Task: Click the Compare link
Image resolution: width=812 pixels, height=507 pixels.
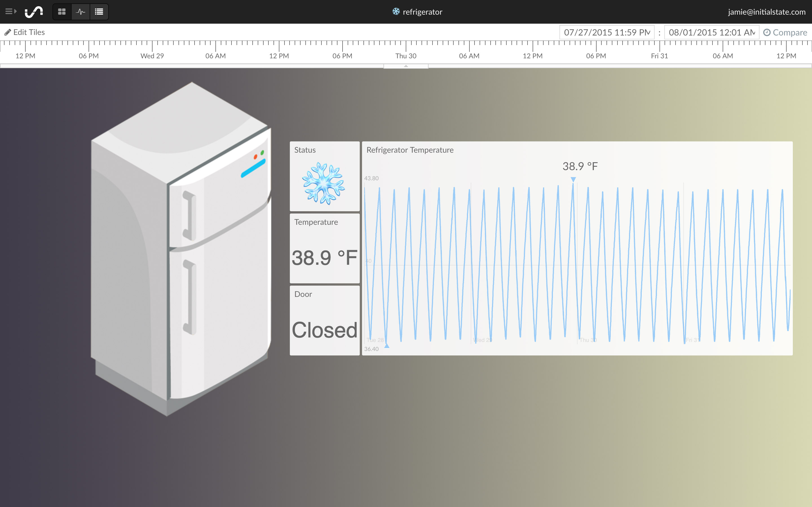Action: [789, 32]
